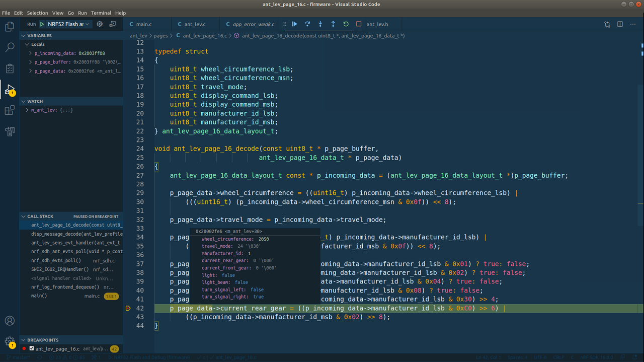Toggle the ant_lev_page_16.c breakpoint checkbox
Image resolution: width=644 pixels, height=362 pixels.
(32, 348)
